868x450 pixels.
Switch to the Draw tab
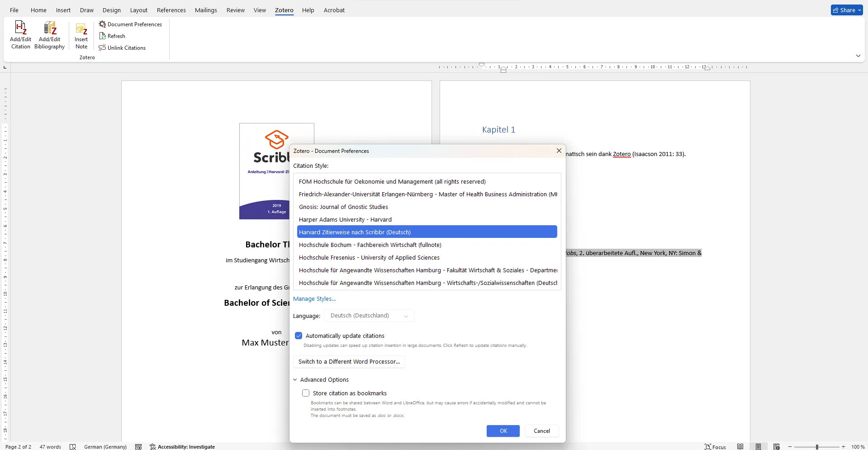87,10
